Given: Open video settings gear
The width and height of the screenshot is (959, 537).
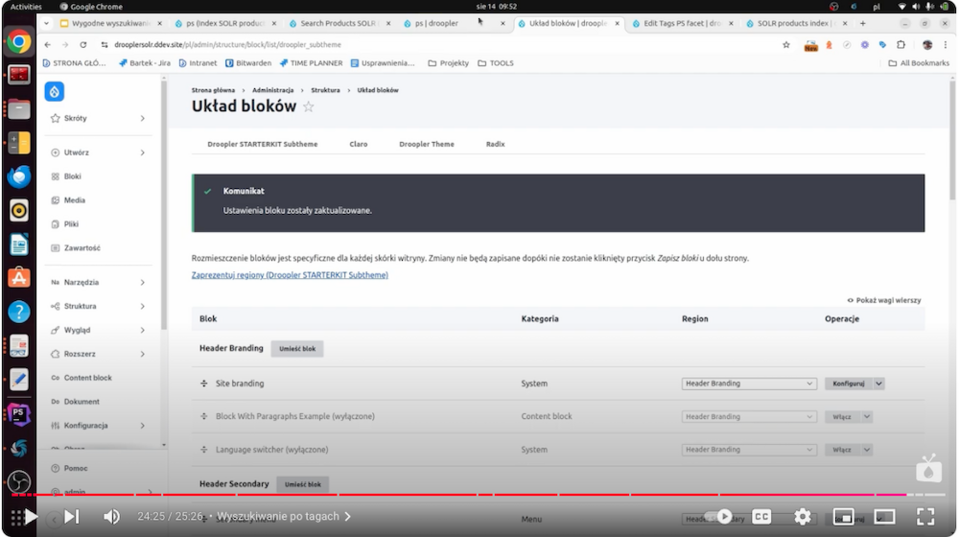Looking at the screenshot, I should click(x=802, y=517).
